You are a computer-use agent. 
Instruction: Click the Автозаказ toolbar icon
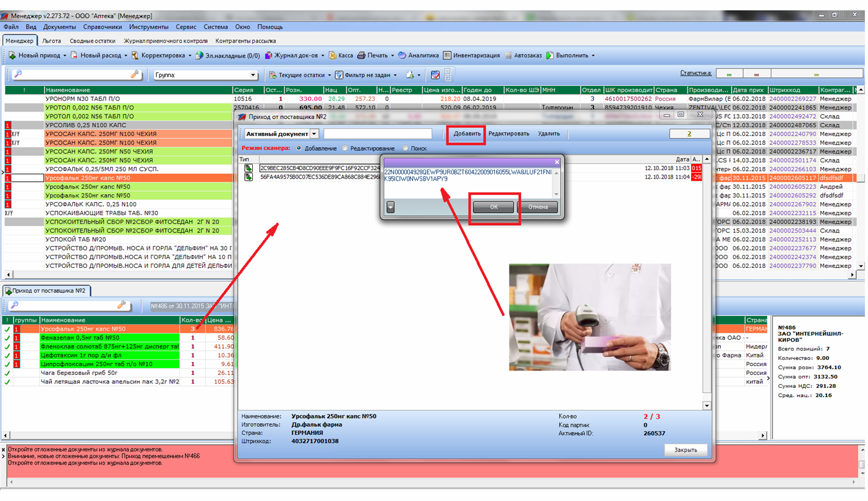coord(522,56)
